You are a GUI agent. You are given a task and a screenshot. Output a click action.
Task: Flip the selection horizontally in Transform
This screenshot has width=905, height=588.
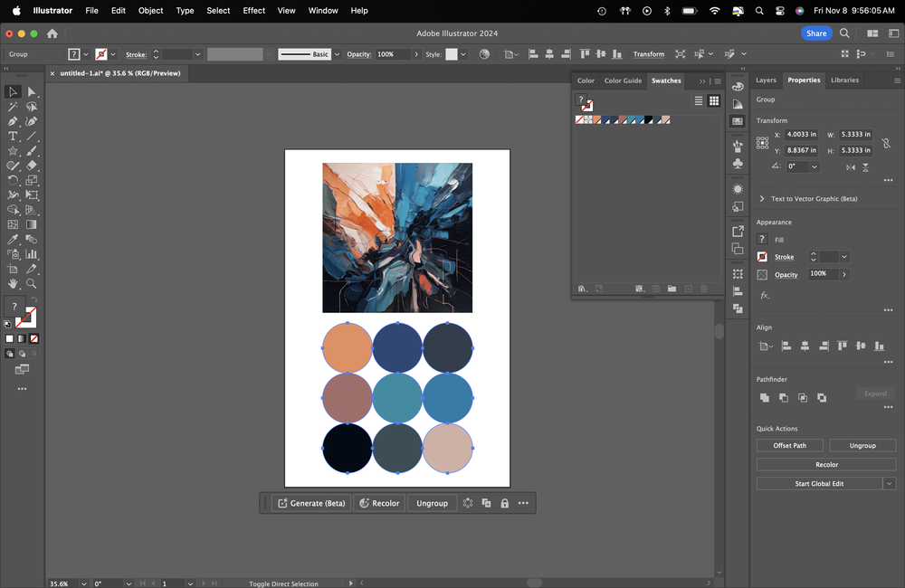[850, 167]
